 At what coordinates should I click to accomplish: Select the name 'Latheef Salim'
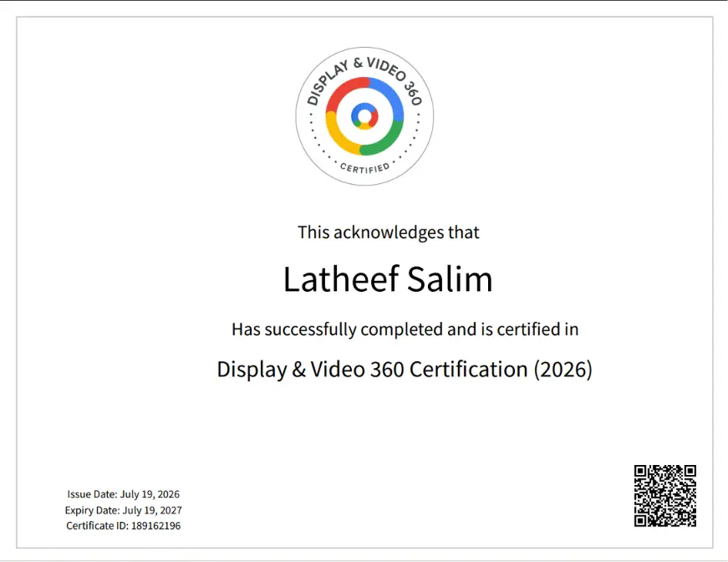point(388,279)
